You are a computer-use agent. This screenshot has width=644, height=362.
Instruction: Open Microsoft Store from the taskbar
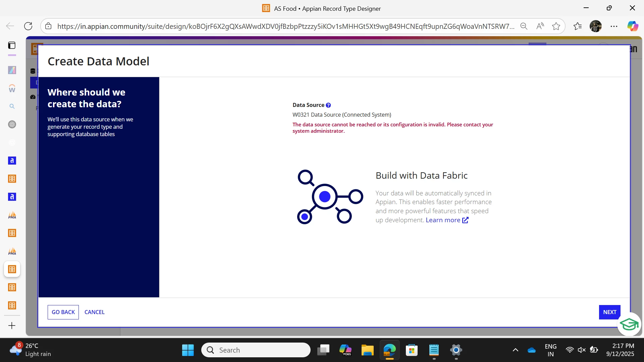coord(412,350)
